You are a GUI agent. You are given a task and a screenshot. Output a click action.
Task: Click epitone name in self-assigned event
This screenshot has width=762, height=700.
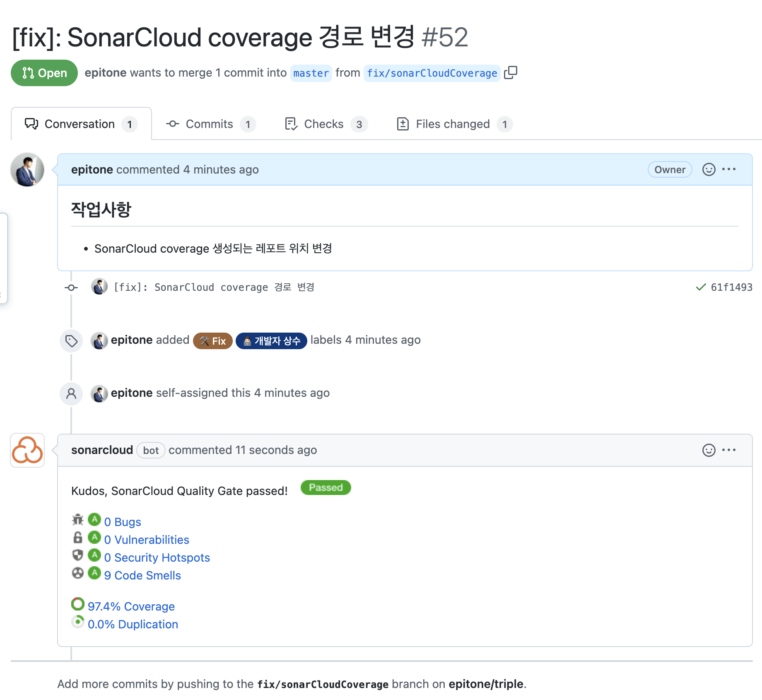(x=132, y=393)
